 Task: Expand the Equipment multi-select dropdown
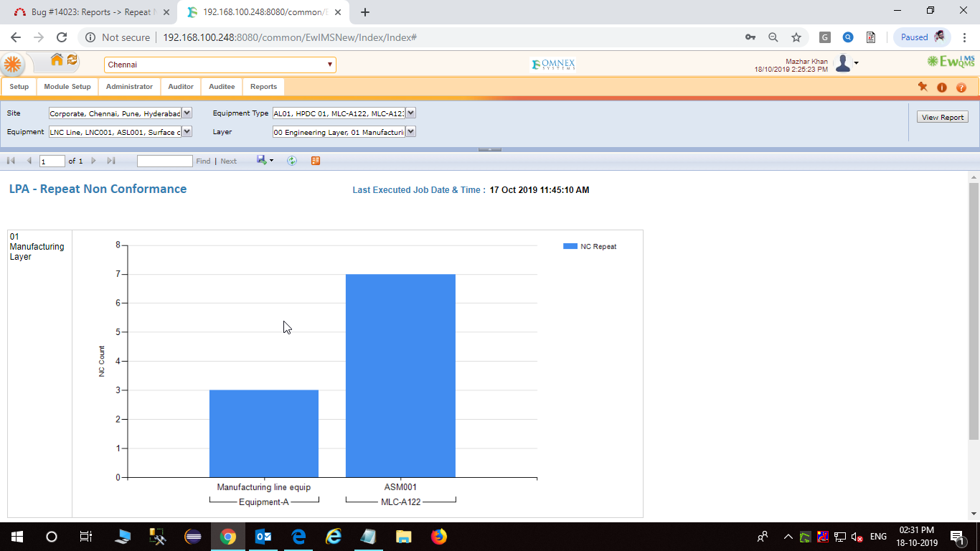pyautogui.click(x=187, y=131)
